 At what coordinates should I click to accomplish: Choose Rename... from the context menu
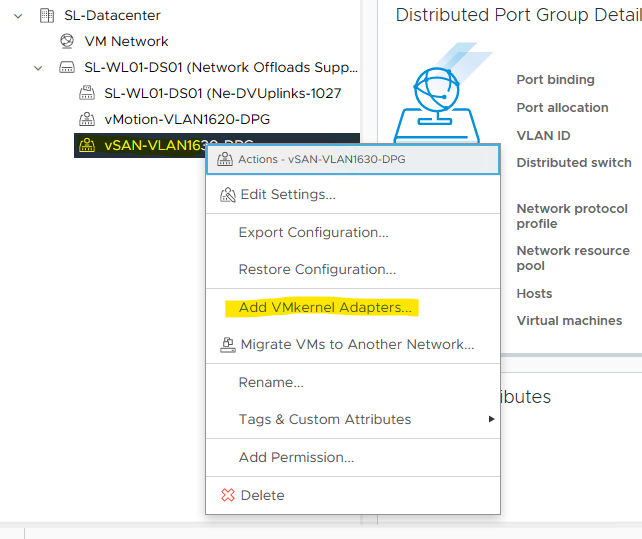pyautogui.click(x=353, y=382)
